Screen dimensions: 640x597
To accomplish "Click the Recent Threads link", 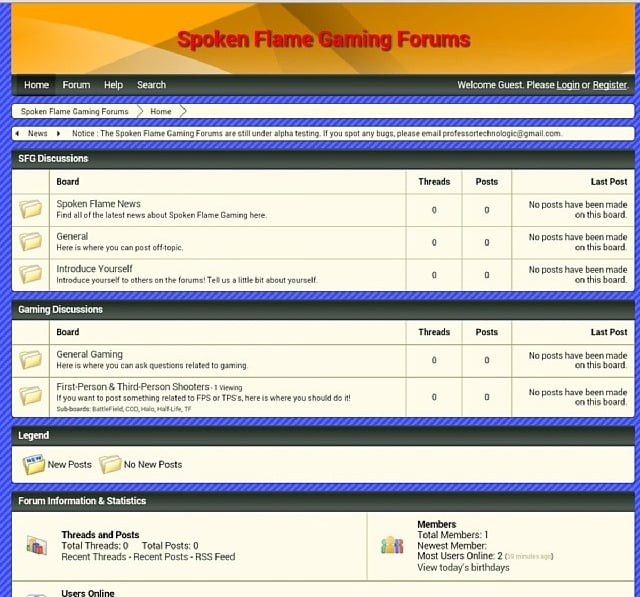I will click(93, 557).
